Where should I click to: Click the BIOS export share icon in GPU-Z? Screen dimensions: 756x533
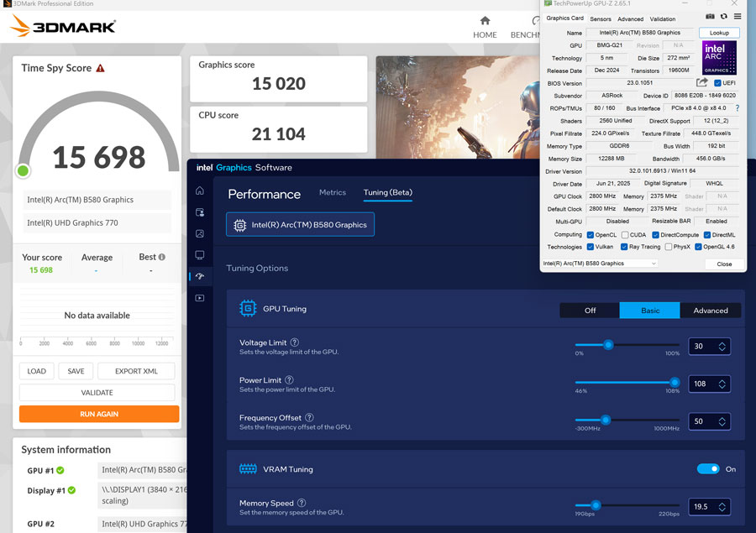tap(702, 82)
